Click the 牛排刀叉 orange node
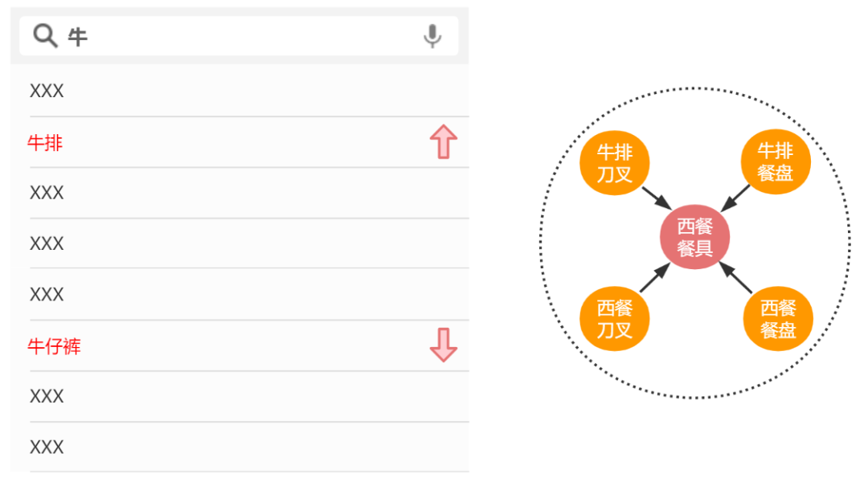Image resolution: width=868 pixels, height=482 pixels. click(x=615, y=162)
